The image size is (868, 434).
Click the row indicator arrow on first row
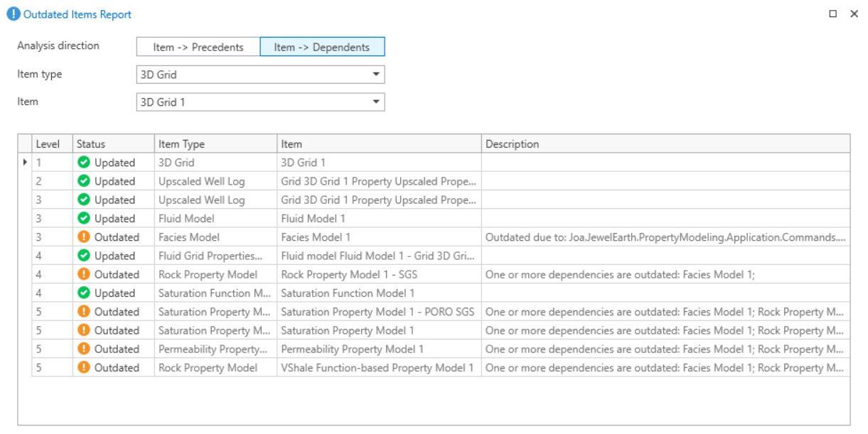26,163
